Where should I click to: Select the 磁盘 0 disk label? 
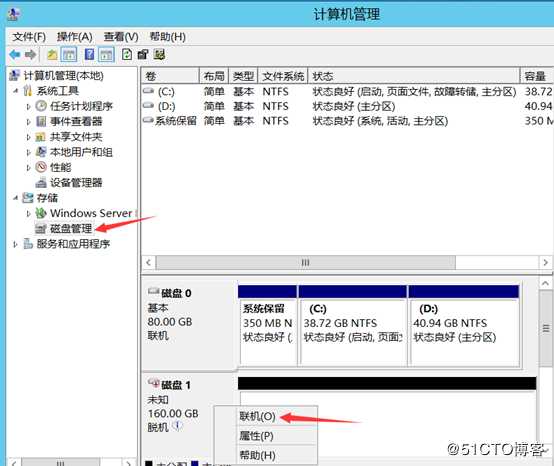pyautogui.click(x=176, y=293)
